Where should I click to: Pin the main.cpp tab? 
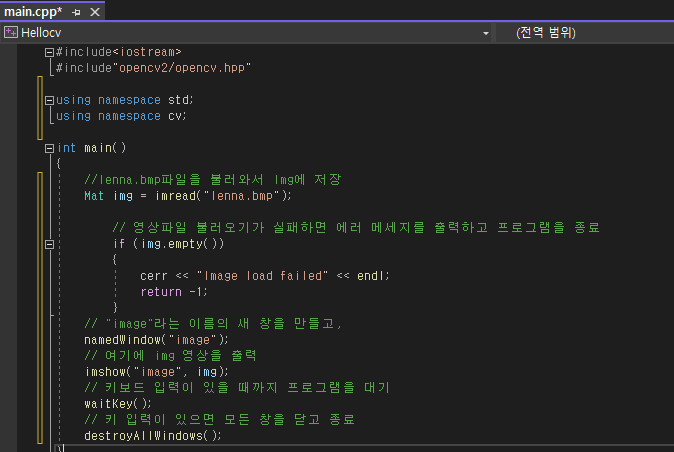point(77,12)
